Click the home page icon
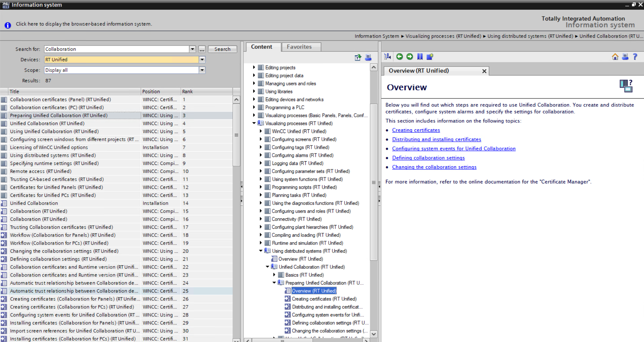Image resolution: width=644 pixels, height=342 pixels. point(615,57)
